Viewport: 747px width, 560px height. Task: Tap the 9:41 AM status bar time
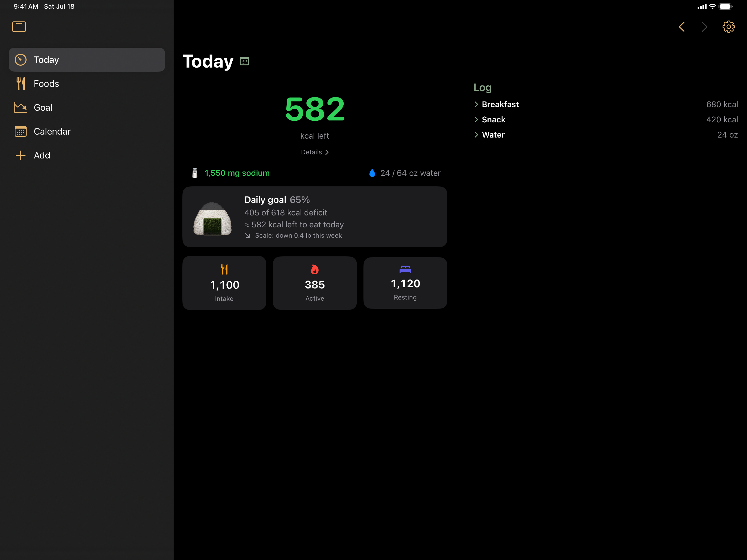point(26,7)
